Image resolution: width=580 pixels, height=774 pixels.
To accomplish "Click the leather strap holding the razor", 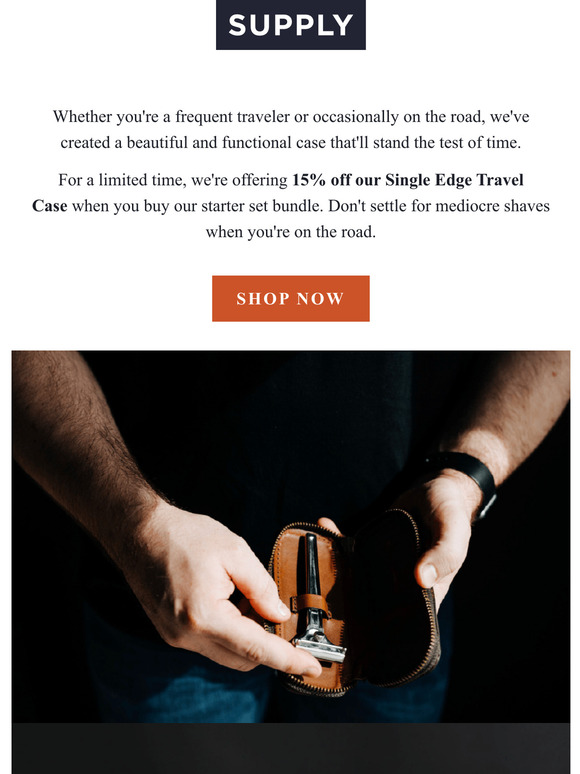I will [310, 604].
